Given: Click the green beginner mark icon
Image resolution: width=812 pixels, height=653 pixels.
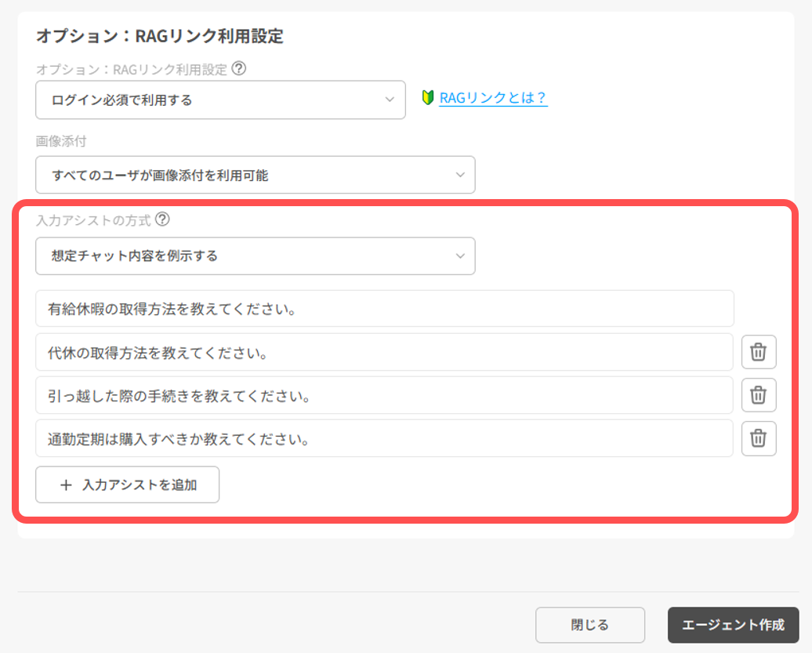Looking at the screenshot, I should click(428, 97).
